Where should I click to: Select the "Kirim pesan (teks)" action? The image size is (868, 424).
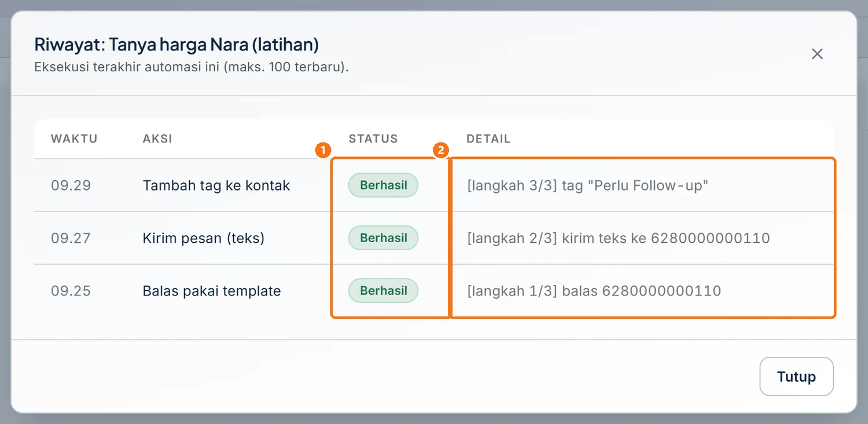tap(204, 238)
